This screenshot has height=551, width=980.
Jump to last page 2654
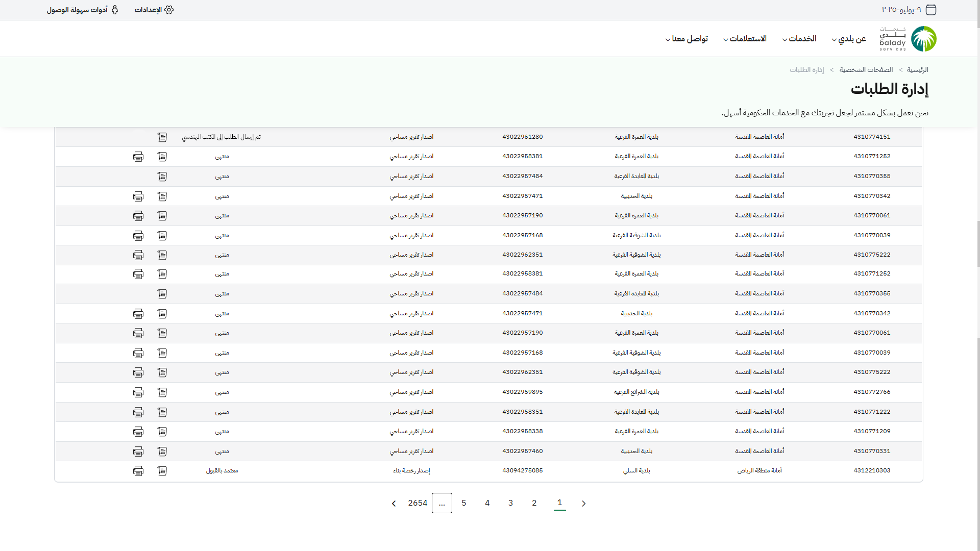click(418, 503)
